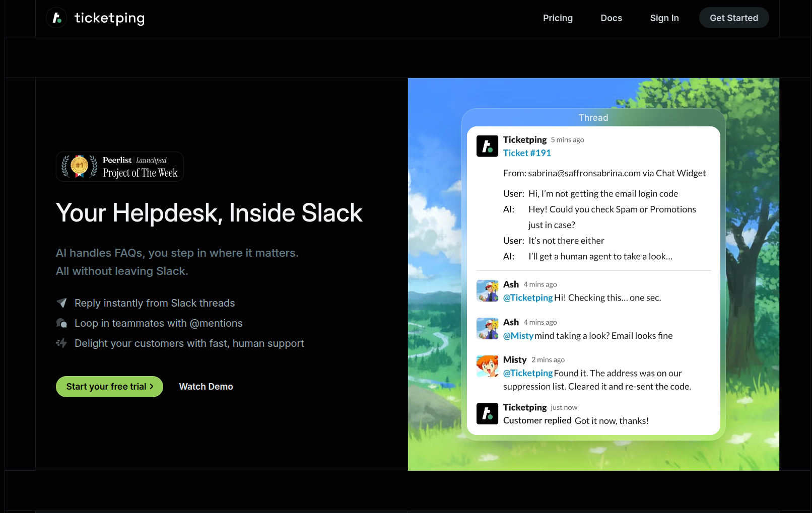Click the ticketping logo icon in header
Viewport: 812px width, 513px height.
tap(56, 18)
